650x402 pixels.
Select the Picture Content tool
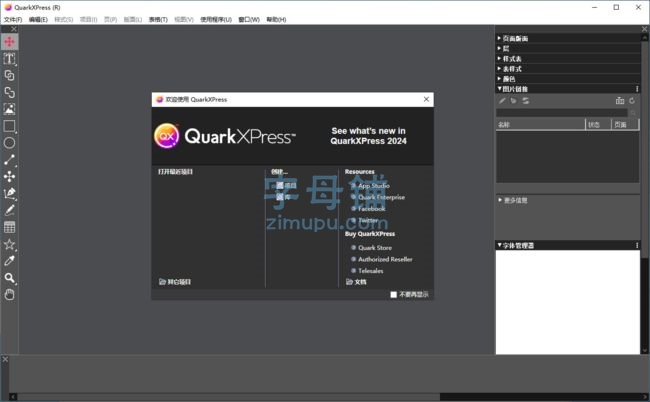(9, 109)
